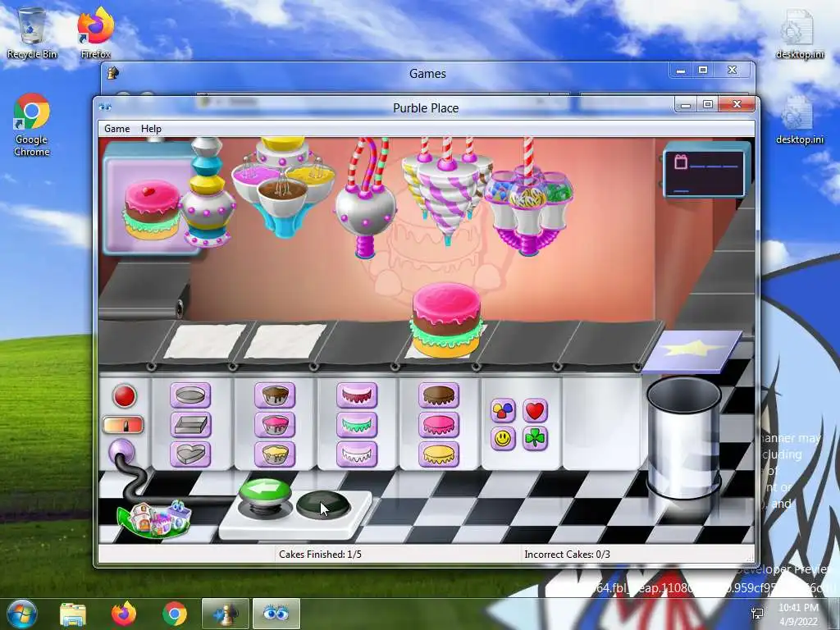Click the batter mixing bowls machine
840x630 pixels.
click(283, 187)
